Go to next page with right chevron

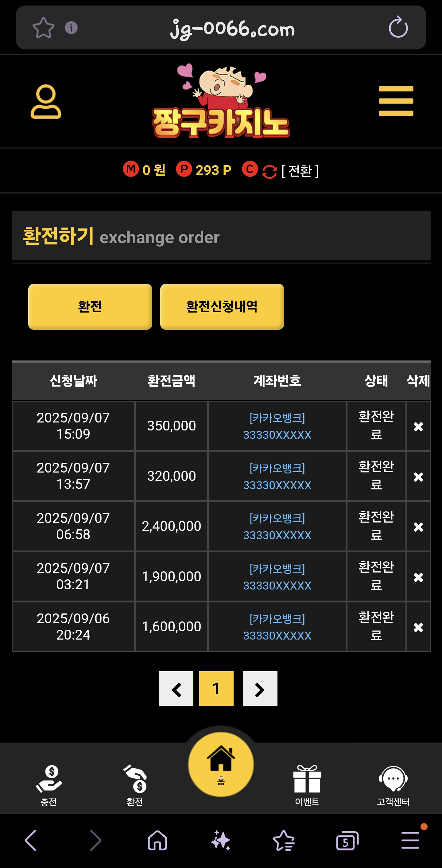click(260, 688)
